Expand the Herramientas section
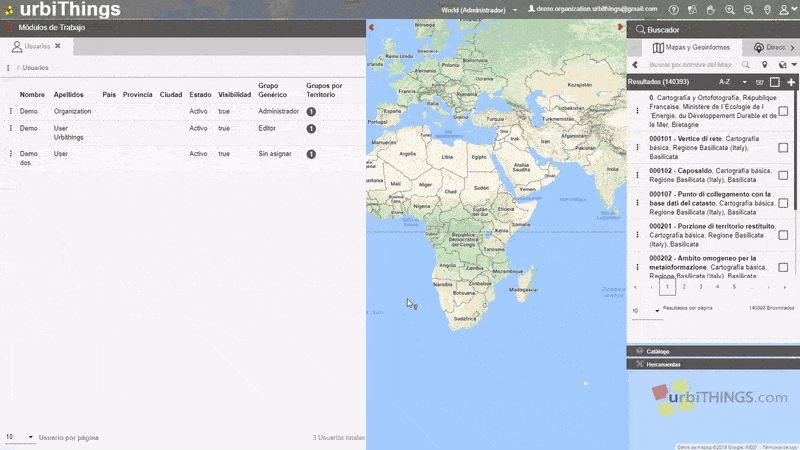The image size is (800, 450). coord(713,364)
